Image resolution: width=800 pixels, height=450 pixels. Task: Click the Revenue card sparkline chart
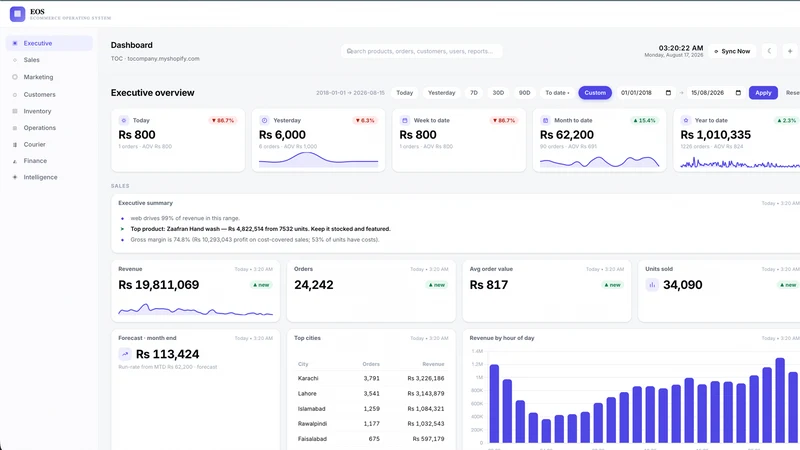pyautogui.click(x=195, y=309)
